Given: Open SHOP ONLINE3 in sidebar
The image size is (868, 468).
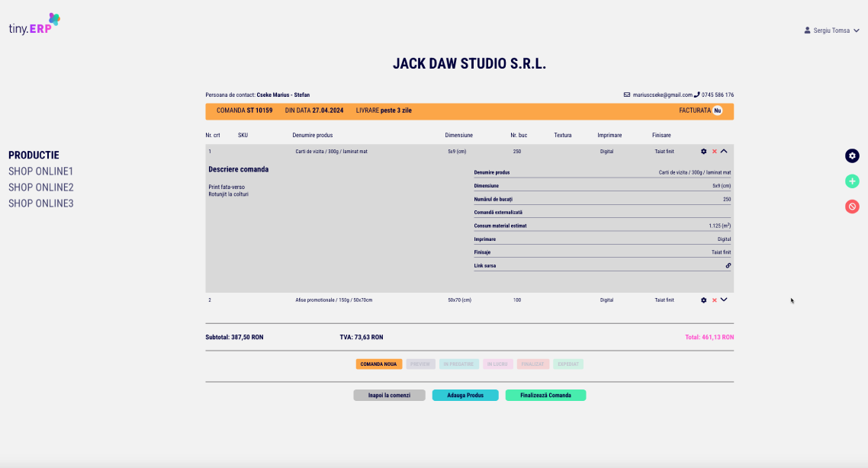Looking at the screenshot, I should click(41, 204).
